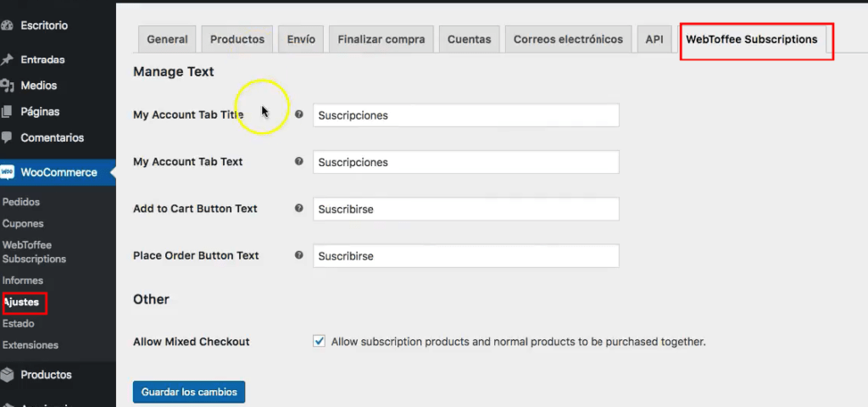Open Escritorio in the sidebar
The height and width of the screenshot is (407, 868).
click(x=44, y=25)
